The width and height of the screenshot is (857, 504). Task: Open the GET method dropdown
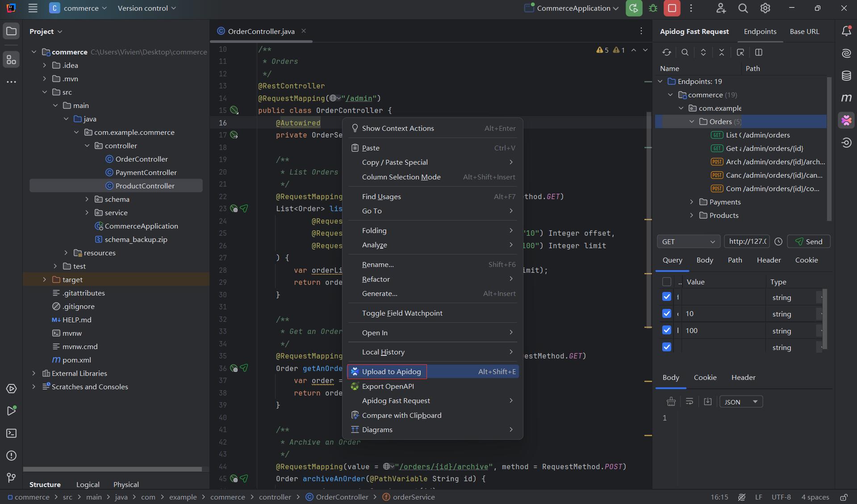tap(688, 242)
